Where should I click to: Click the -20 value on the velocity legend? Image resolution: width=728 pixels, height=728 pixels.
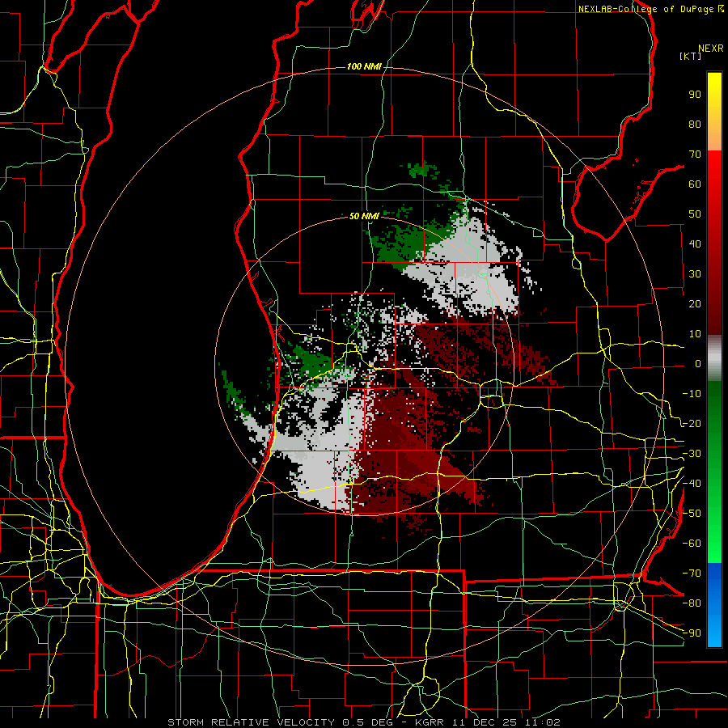[692, 423]
